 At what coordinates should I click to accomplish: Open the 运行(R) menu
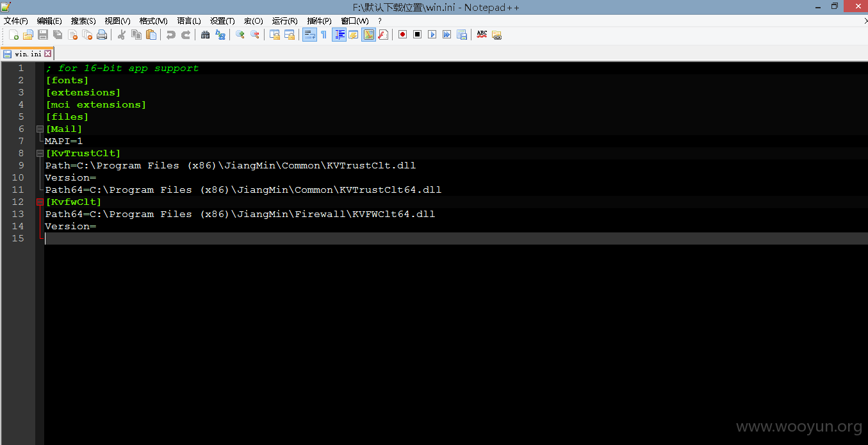(x=285, y=21)
